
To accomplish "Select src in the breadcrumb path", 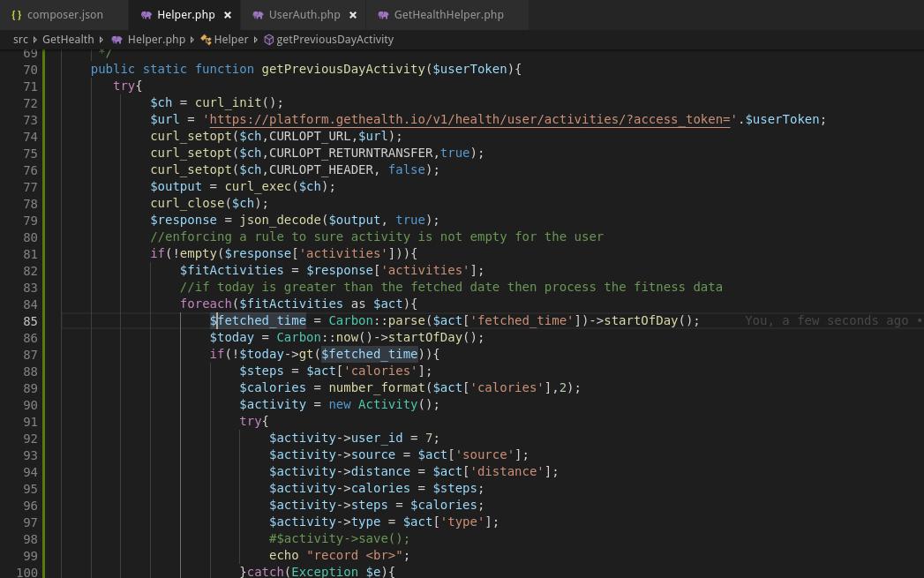I will point(20,40).
